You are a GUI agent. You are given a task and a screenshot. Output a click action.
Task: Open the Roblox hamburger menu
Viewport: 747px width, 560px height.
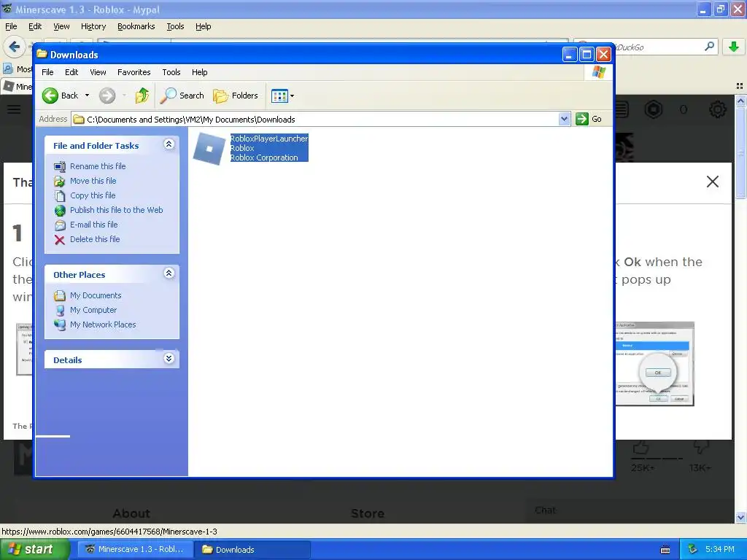click(14, 109)
